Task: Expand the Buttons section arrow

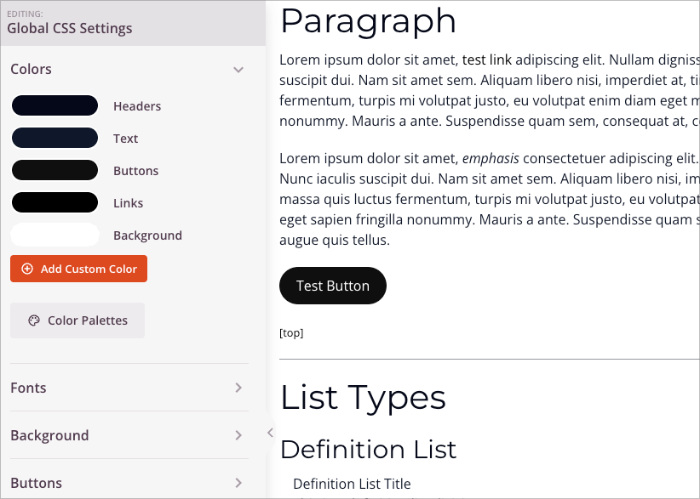Action: [238, 483]
